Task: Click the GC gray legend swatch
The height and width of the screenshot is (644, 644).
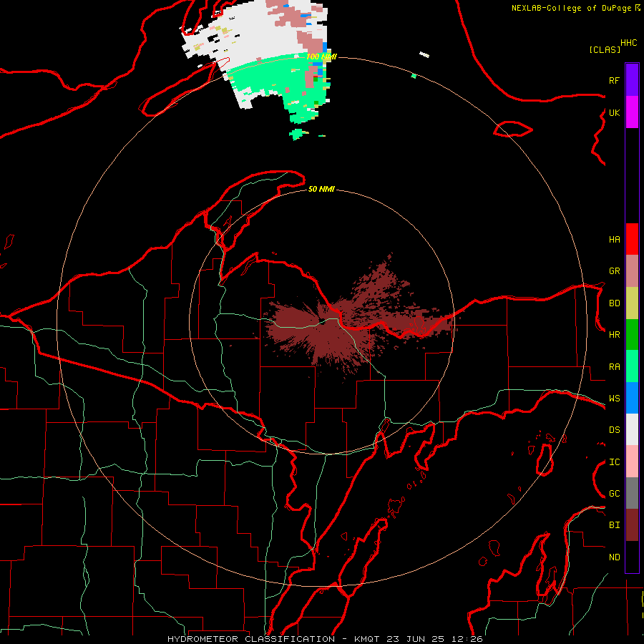Action: (x=632, y=493)
